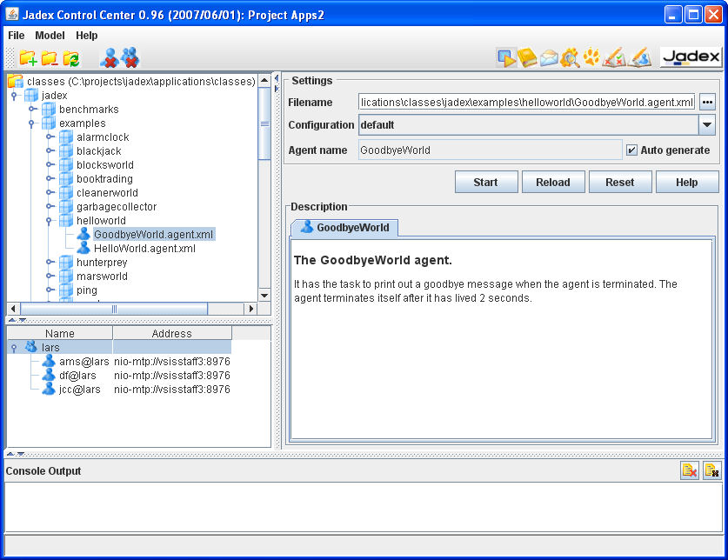The image size is (728, 560).
Task: Click the tree scroll up arrow
Action: 264,81
